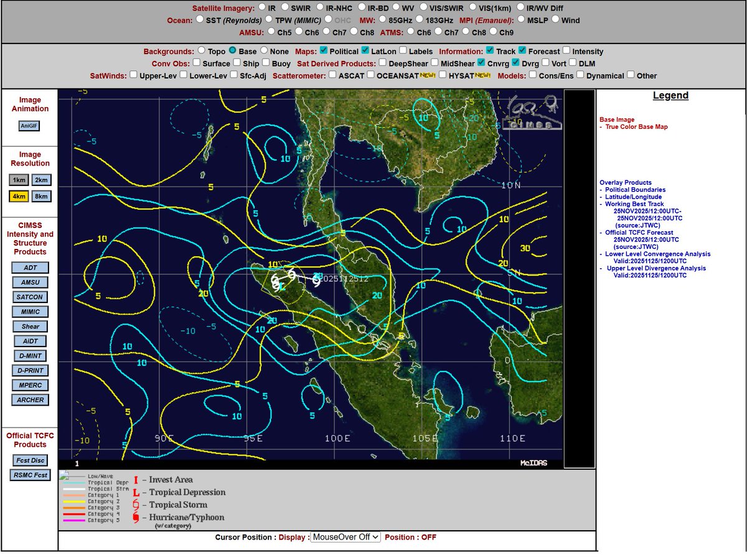747x560 pixels.
Task: Open the ADT intensity product
Action: coord(29,267)
